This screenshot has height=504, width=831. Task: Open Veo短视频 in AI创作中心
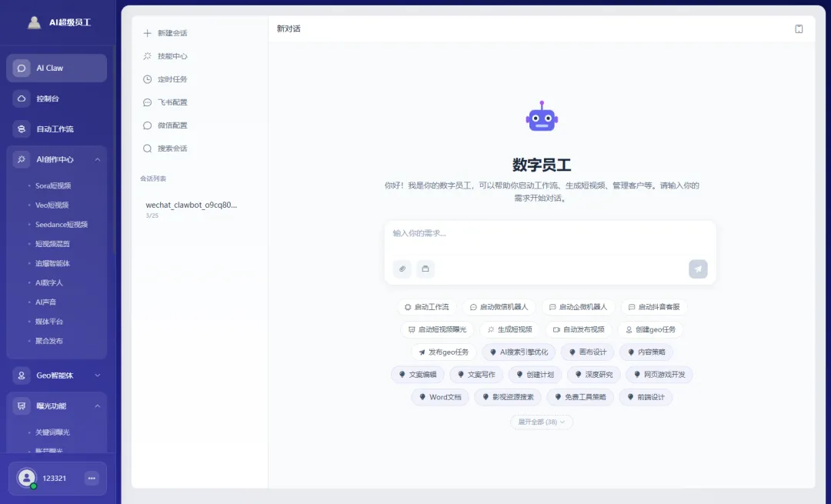(51, 205)
